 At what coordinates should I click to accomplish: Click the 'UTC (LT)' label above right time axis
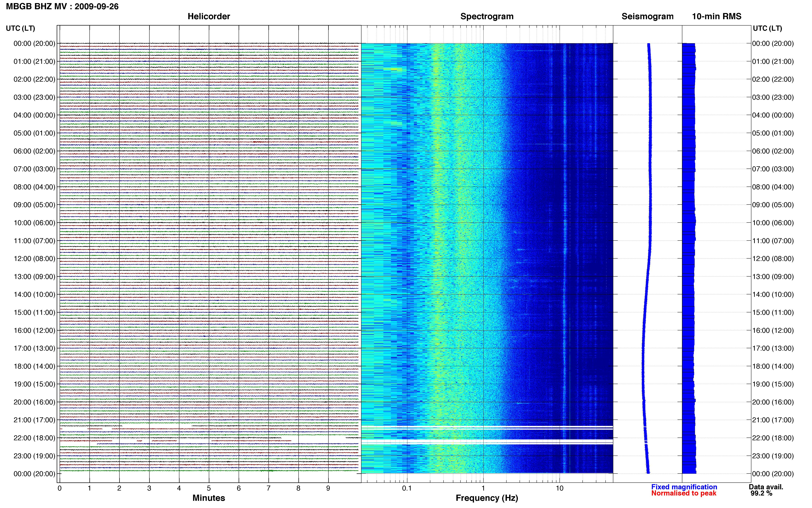767,28
